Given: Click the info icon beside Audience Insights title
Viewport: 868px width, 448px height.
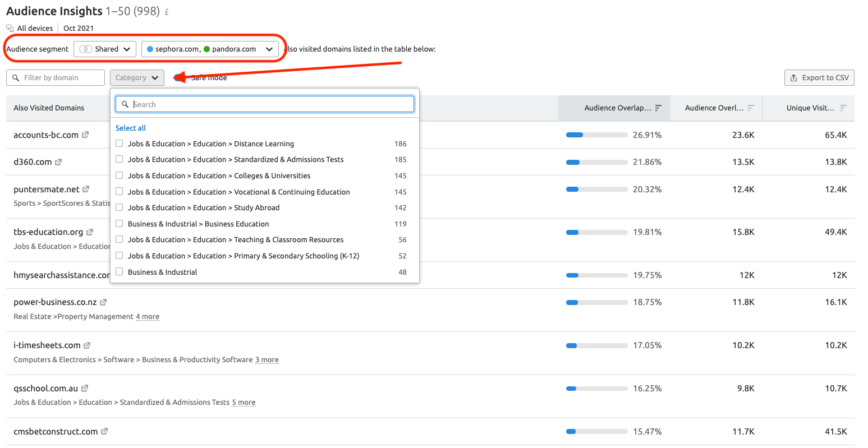Looking at the screenshot, I should [x=167, y=12].
